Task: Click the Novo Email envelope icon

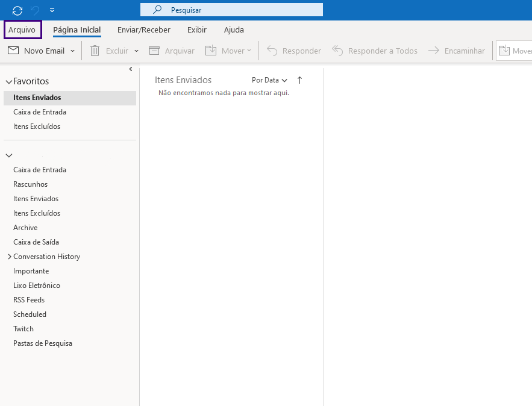Action: [13, 51]
